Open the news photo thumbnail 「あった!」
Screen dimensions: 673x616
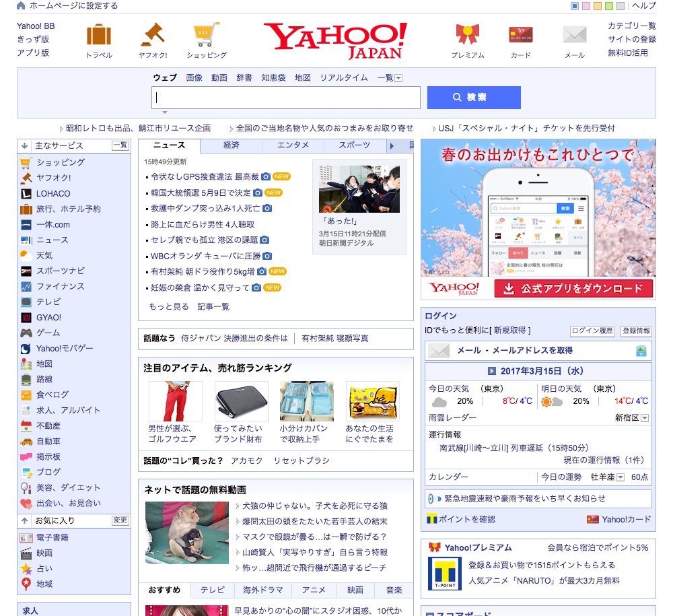click(359, 189)
